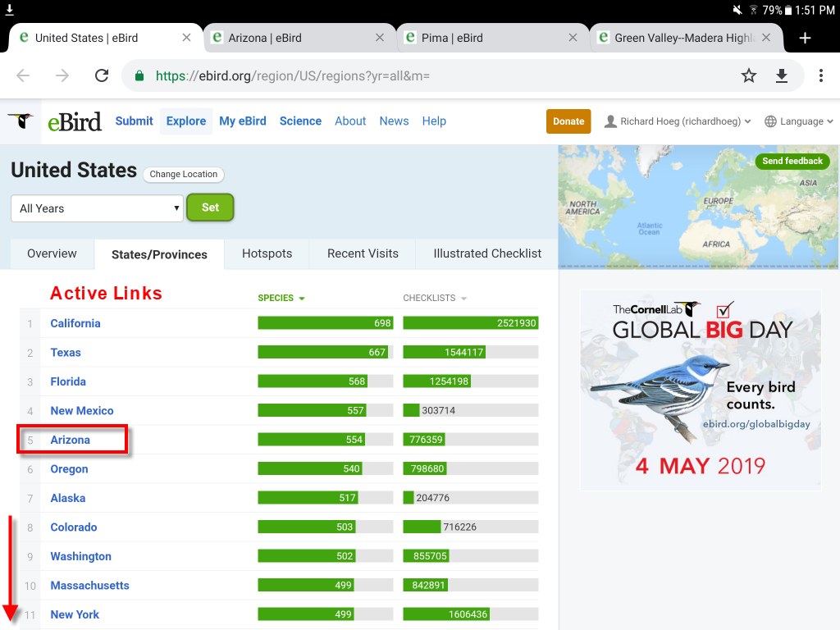Image resolution: width=840 pixels, height=630 pixels.
Task: Open the Oregon link
Action: pyautogui.click(x=69, y=469)
